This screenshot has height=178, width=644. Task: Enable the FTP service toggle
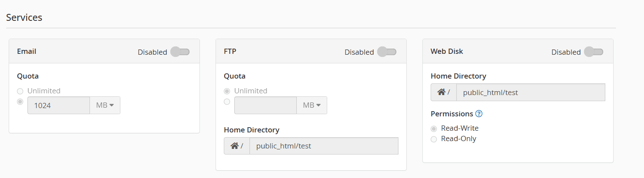387,52
